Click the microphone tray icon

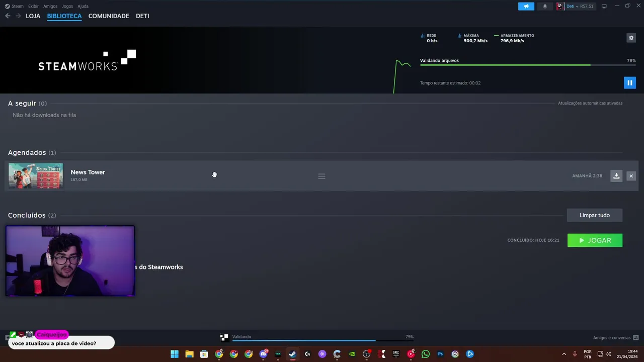tap(575, 354)
